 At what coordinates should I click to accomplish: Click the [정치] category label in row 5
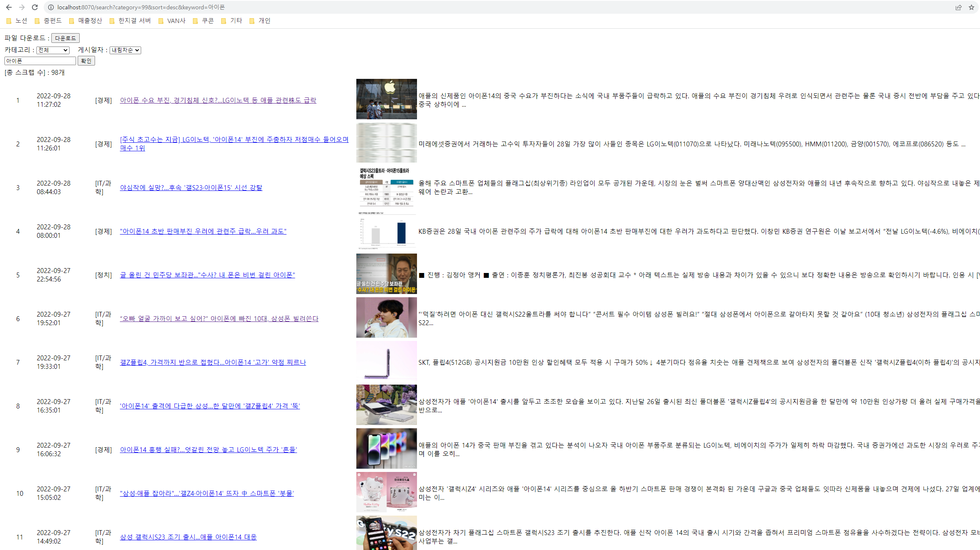click(x=104, y=275)
